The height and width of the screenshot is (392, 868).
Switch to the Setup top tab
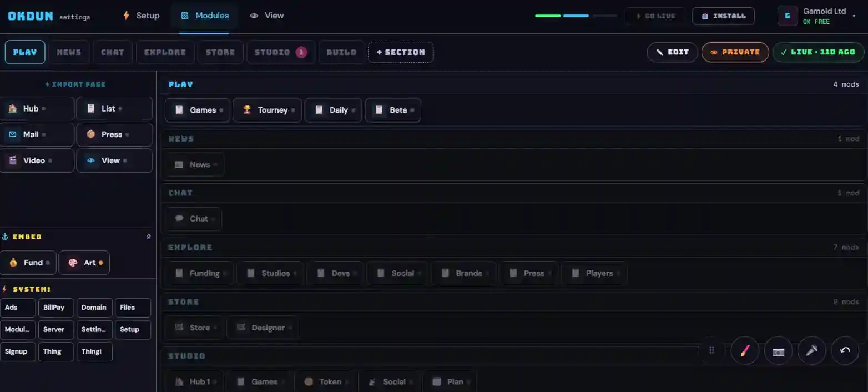click(141, 16)
